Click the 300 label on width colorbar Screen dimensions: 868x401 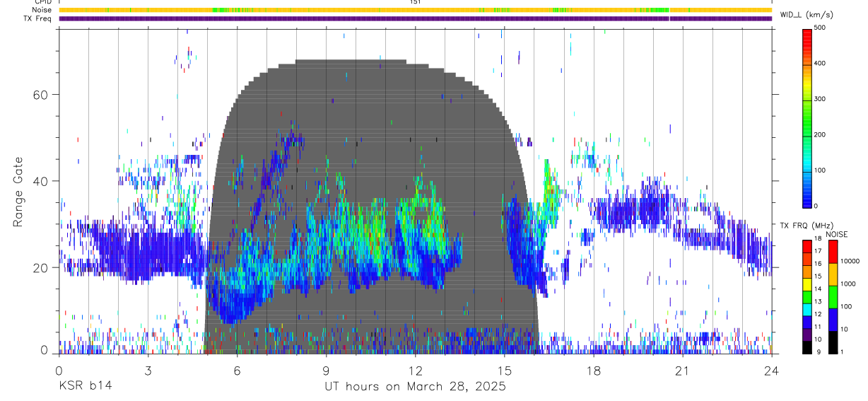coord(820,99)
